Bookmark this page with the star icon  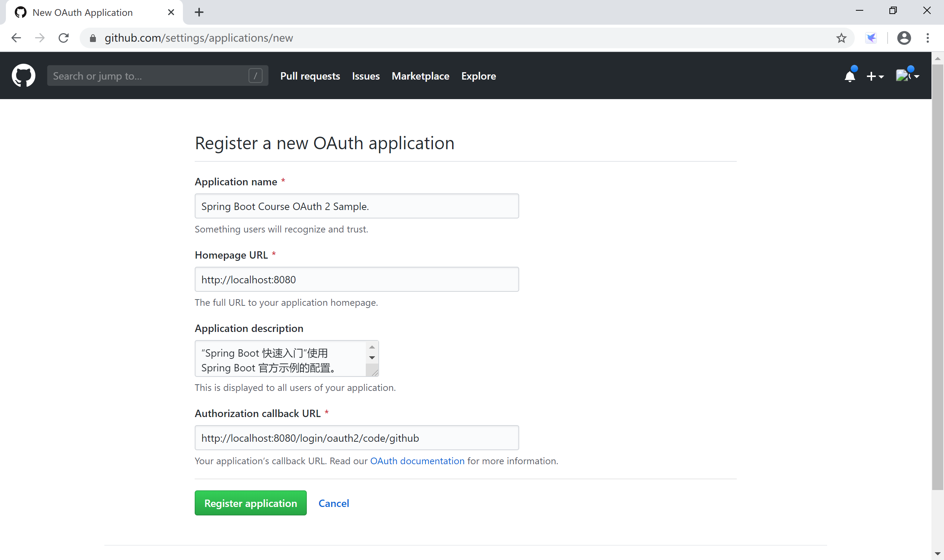tap(841, 38)
